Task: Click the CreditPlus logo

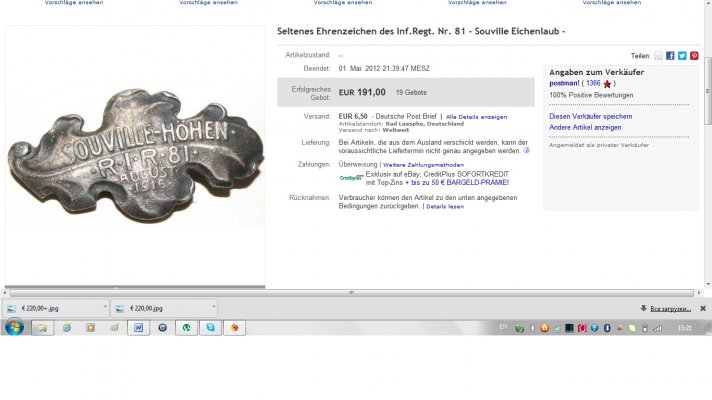Action: tap(351, 178)
